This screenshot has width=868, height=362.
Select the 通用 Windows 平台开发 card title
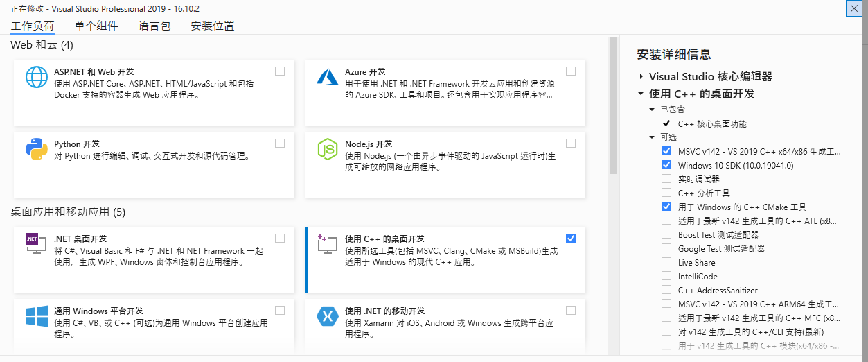pos(99,311)
